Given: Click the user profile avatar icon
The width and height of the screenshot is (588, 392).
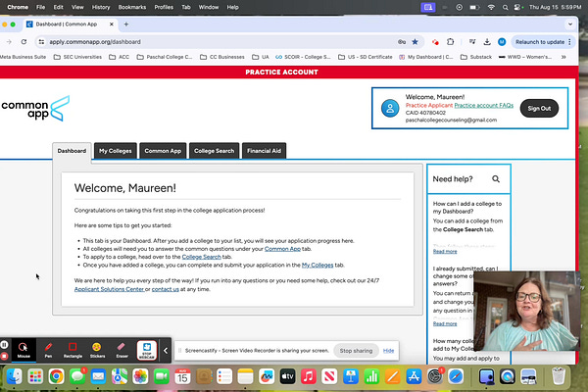Looking at the screenshot, I should [x=390, y=109].
